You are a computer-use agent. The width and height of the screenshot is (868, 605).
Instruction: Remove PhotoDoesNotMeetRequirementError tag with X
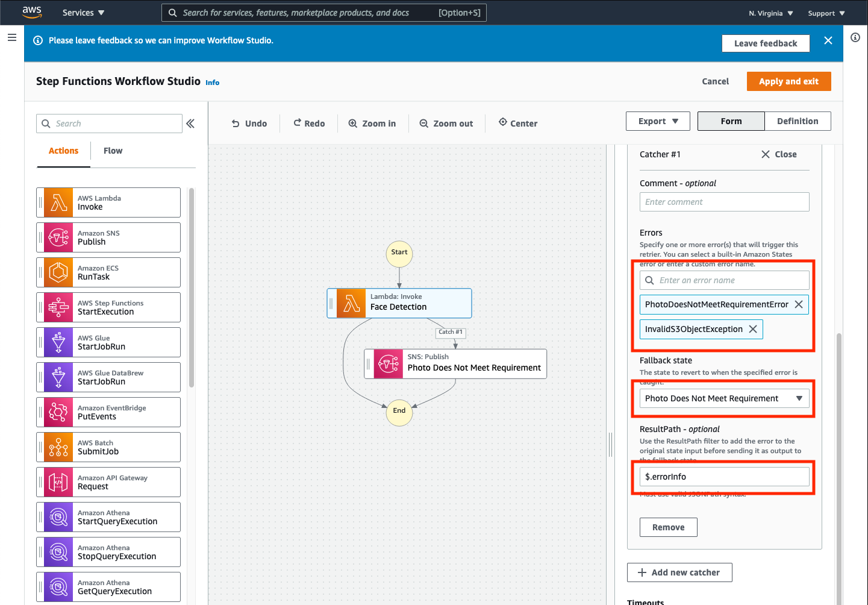[x=799, y=304]
